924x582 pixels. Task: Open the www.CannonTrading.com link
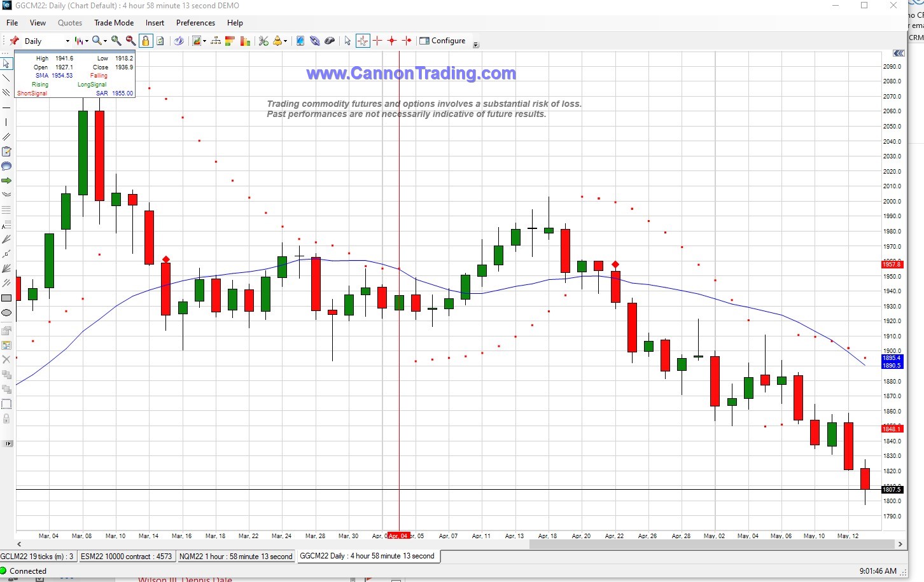click(411, 74)
